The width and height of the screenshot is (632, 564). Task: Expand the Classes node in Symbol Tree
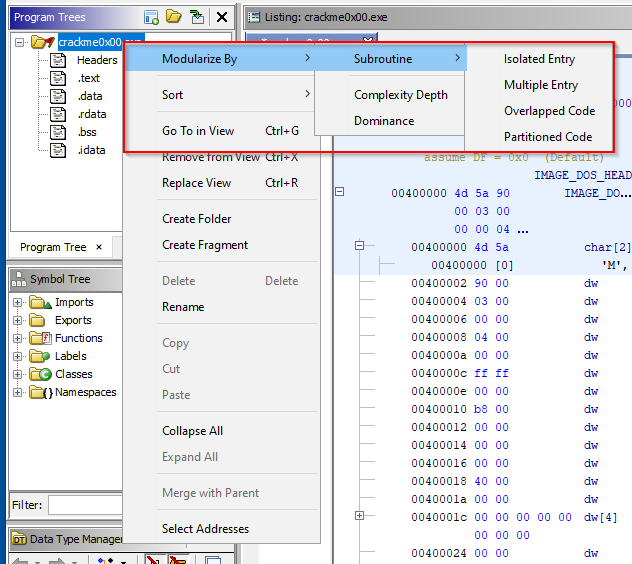click(x=17, y=375)
